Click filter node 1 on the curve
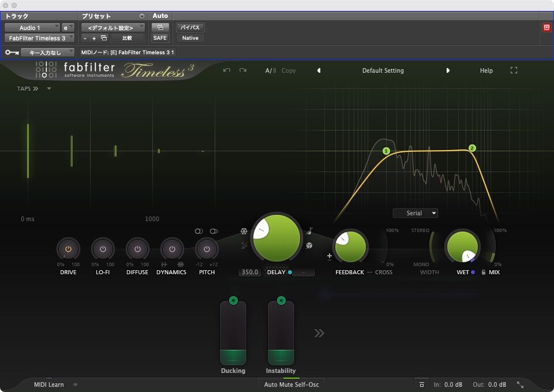Image resolution: width=554 pixels, height=392 pixels. point(386,151)
